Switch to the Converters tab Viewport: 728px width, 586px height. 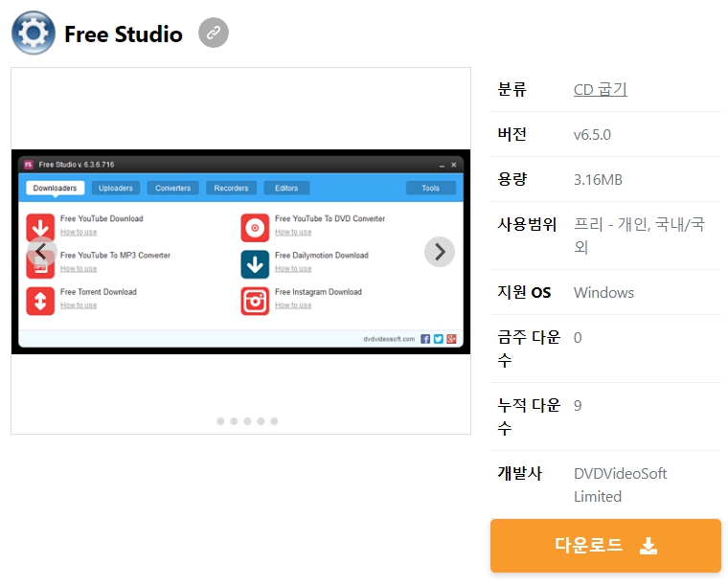pyautogui.click(x=172, y=188)
